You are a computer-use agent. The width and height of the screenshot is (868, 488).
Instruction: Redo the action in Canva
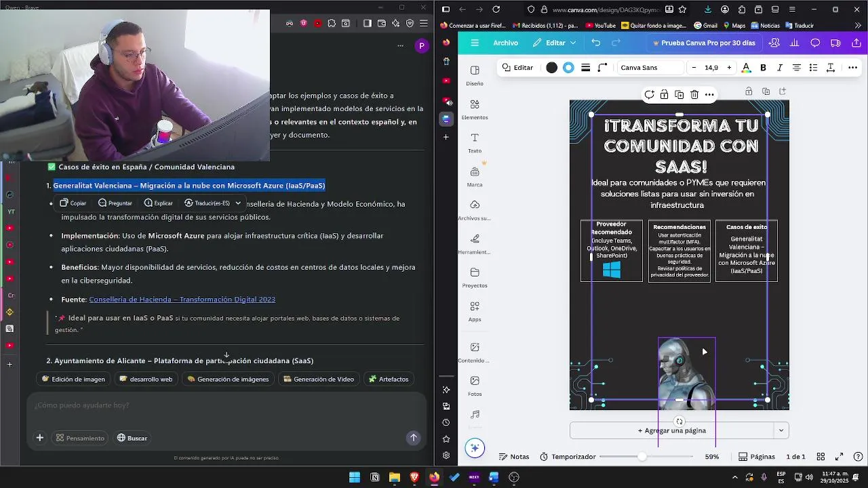click(x=616, y=43)
